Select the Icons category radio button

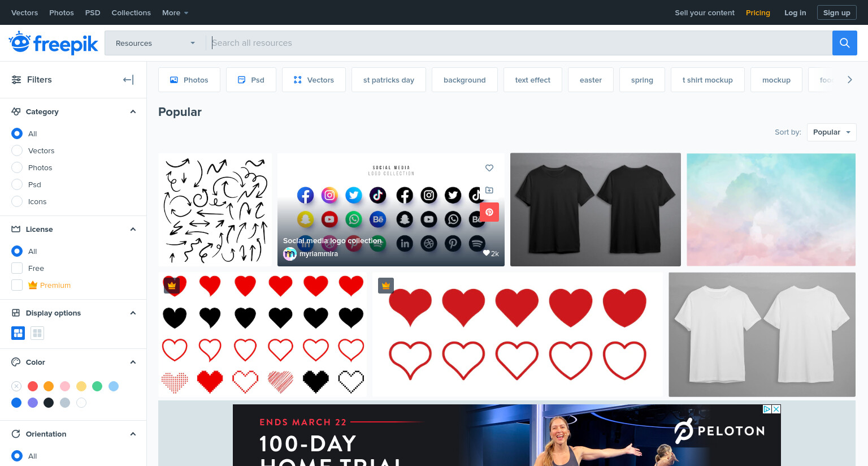click(x=17, y=201)
